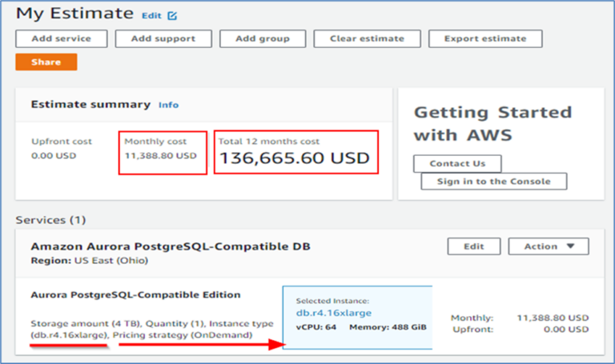Click the Upfront cost 0.00 USD summary value
This screenshot has width=615, height=364.
(54, 156)
